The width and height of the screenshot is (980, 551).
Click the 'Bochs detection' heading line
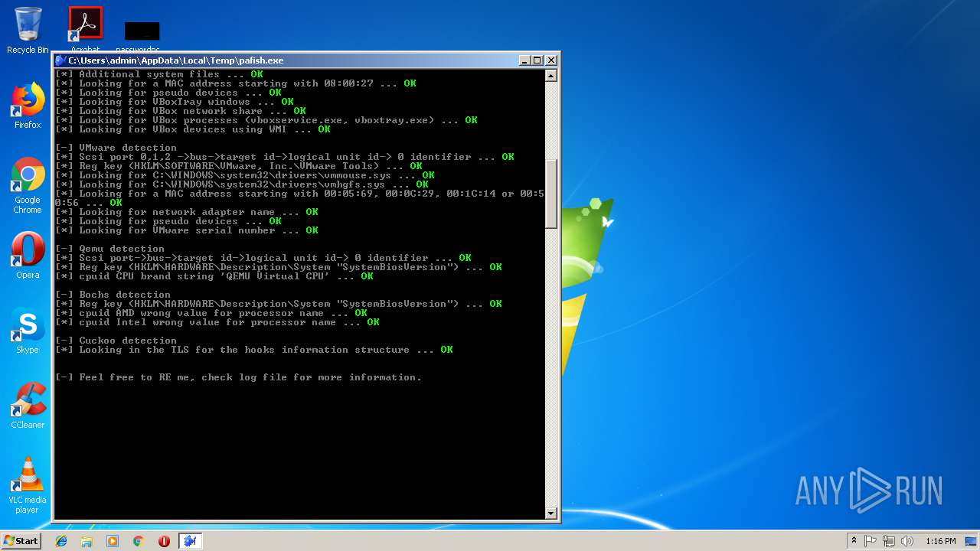coord(113,295)
